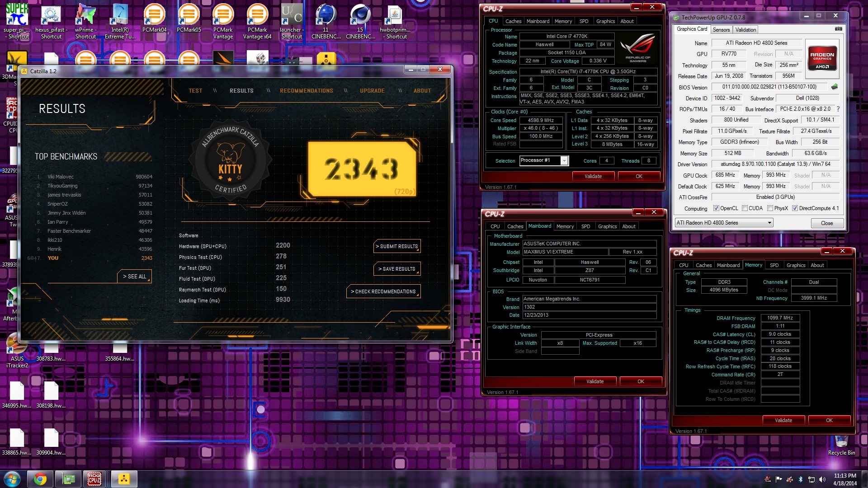Switch to Validation tab in GPU-Z

pos(745,29)
